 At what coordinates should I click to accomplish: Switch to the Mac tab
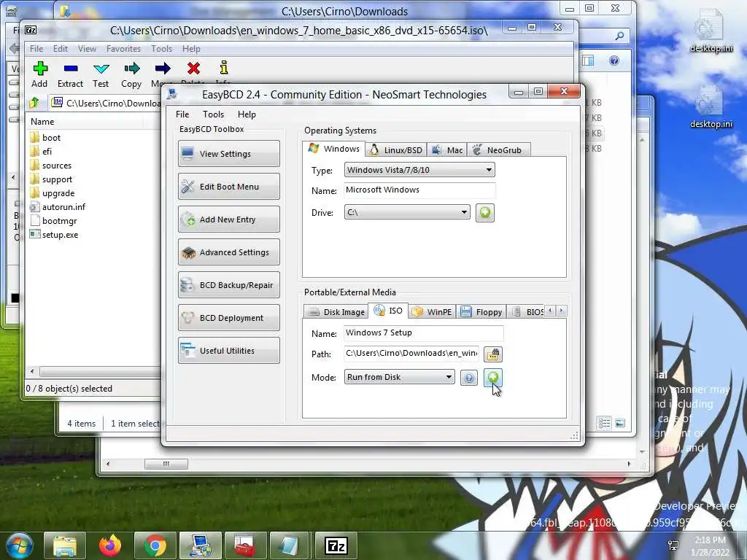pyautogui.click(x=447, y=150)
